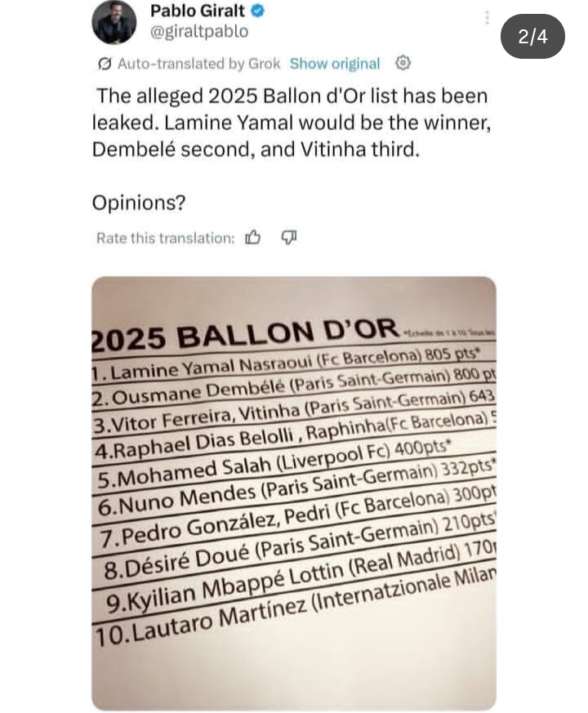Click the 2025 BALLON D'OR heading in photo

[245, 335]
